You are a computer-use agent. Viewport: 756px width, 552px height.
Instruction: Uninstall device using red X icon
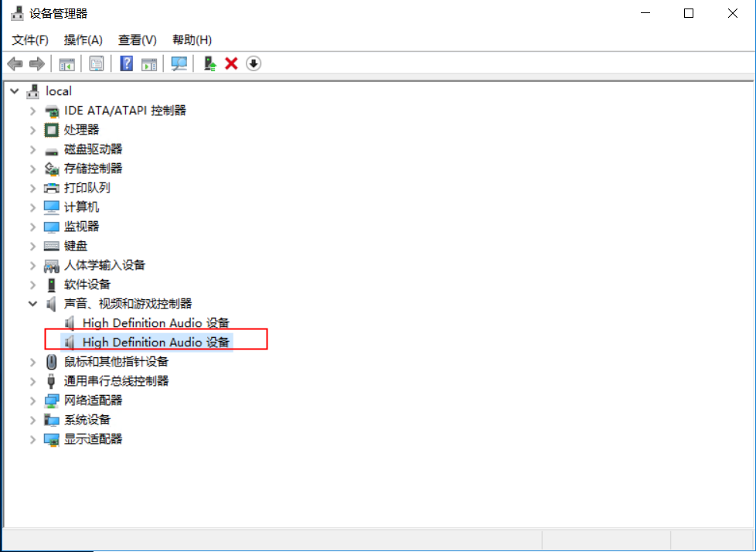(x=232, y=63)
